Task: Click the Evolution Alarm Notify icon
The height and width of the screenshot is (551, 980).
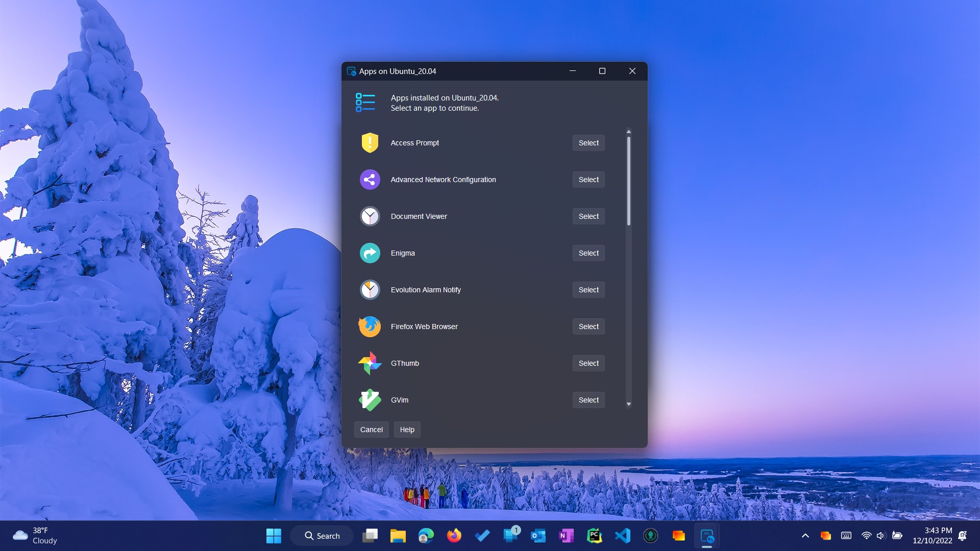Action: (370, 290)
